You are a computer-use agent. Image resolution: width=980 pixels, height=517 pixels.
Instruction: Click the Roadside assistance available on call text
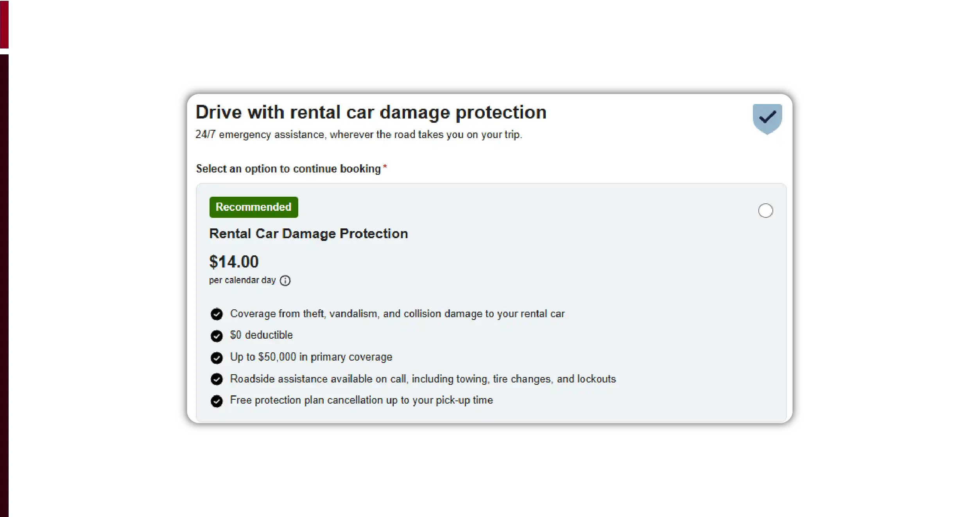click(423, 379)
